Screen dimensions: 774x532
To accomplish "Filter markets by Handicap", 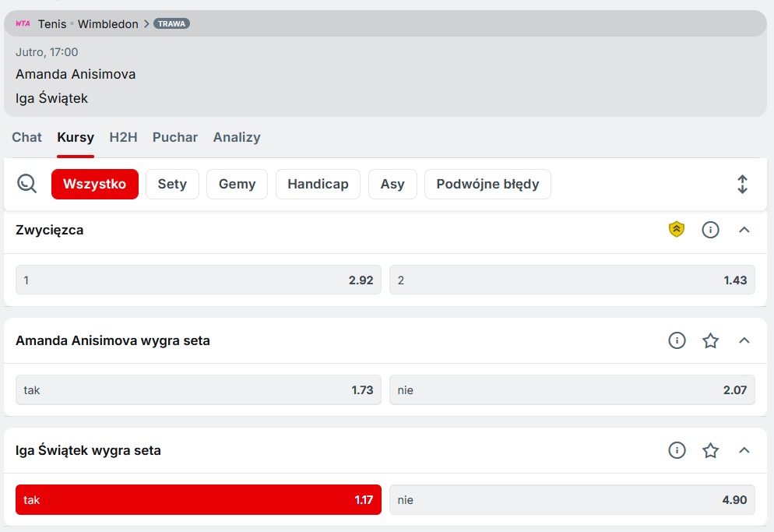I will tap(318, 185).
